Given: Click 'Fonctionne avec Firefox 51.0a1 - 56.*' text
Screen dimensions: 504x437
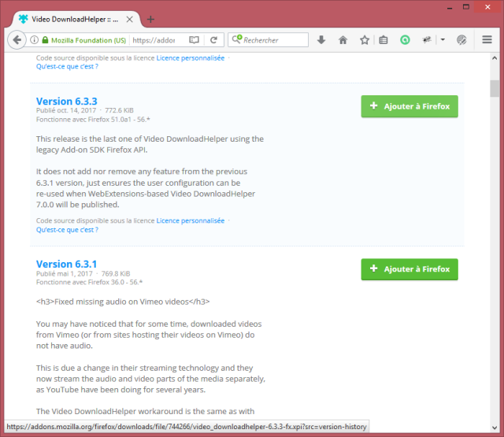Looking at the screenshot, I should pos(93,120).
